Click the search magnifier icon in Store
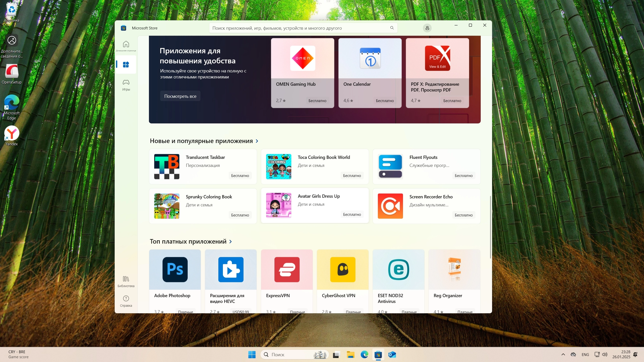Viewport: 644px width, 362px height. coord(392,28)
